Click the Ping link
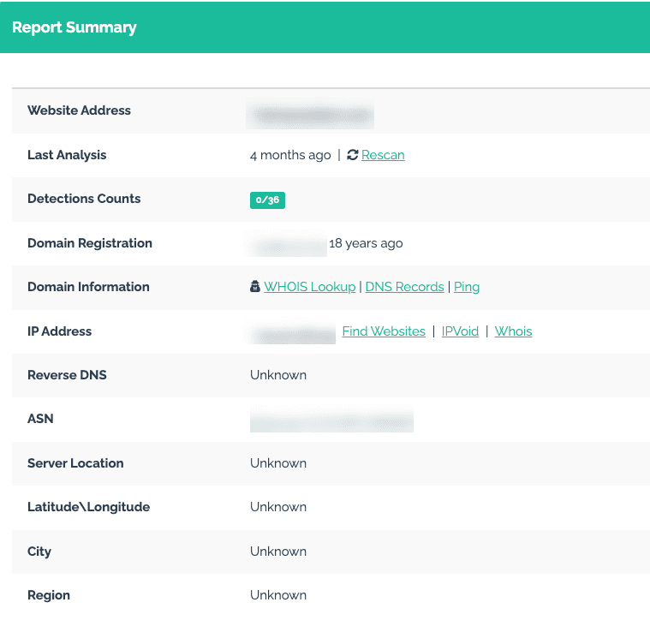The height and width of the screenshot is (644, 650). [467, 287]
